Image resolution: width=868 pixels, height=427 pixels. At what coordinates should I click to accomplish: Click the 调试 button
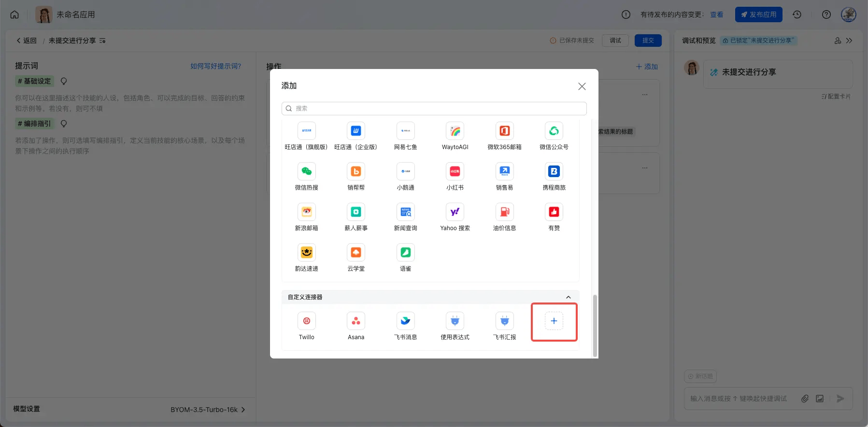[x=615, y=41]
